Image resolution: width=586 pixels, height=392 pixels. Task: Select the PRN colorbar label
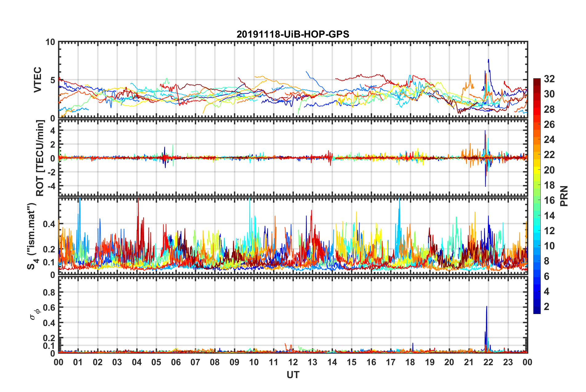[564, 196]
